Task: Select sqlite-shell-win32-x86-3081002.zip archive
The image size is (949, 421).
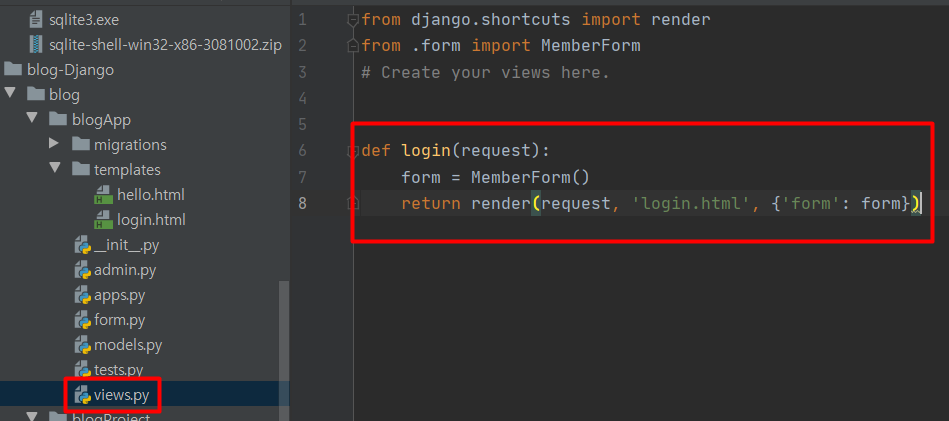Action: [165, 45]
